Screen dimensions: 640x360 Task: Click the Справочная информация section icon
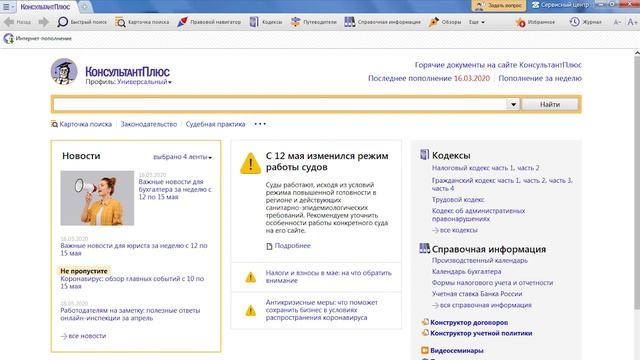click(424, 248)
